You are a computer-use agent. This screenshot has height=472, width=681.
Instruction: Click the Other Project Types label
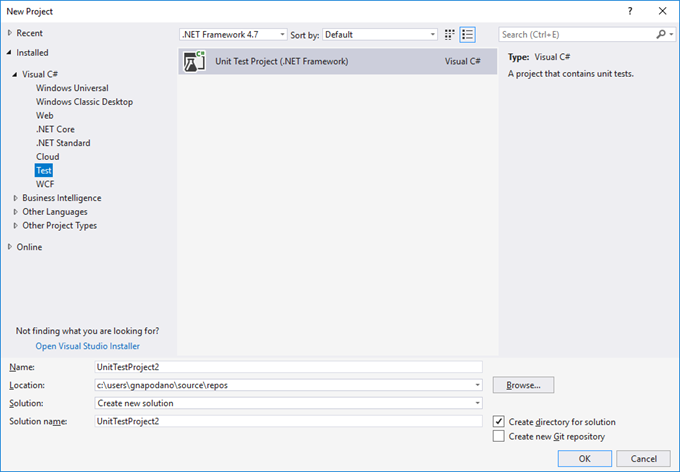(60, 226)
